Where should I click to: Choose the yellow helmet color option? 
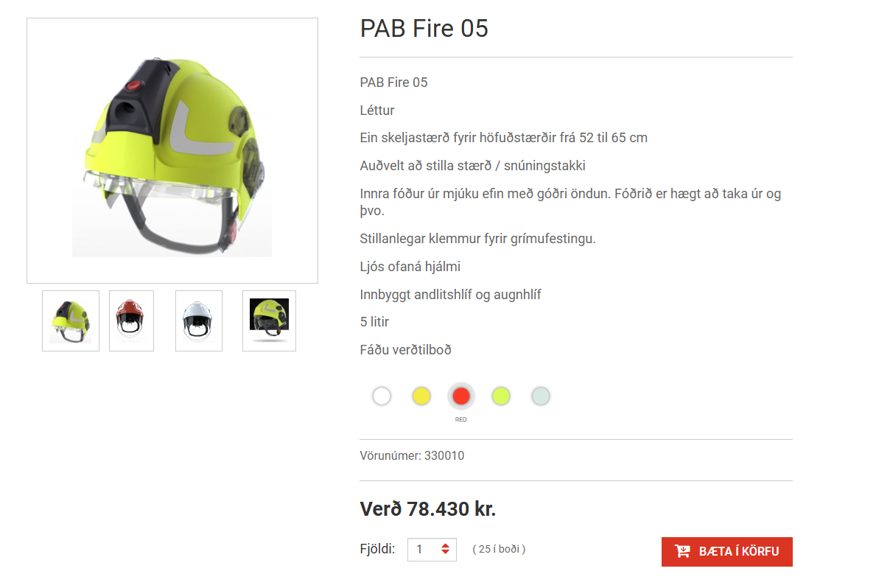421,396
